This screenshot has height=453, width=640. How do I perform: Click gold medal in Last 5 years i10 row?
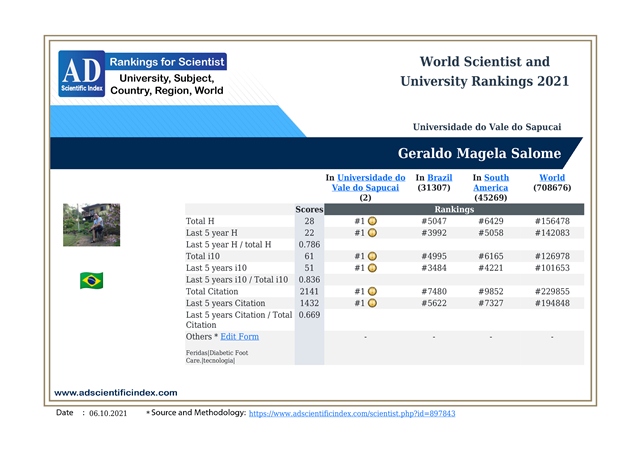(x=372, y=268)
